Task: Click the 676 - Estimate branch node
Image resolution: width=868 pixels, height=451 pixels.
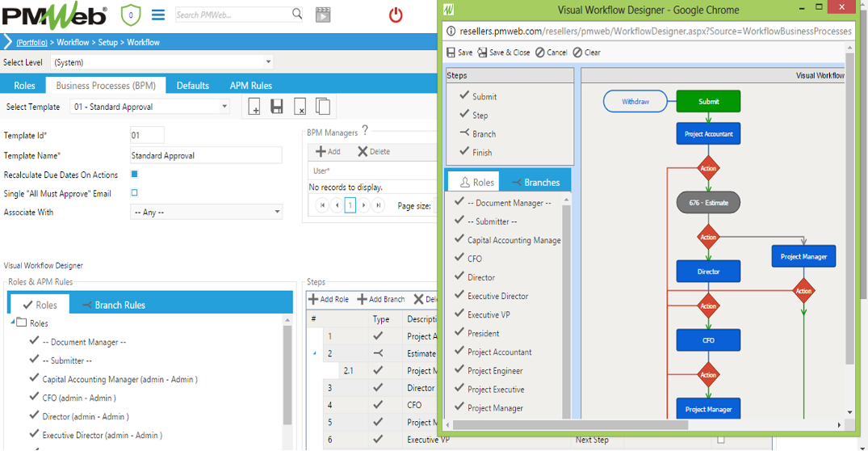Action: click(708, 203)
